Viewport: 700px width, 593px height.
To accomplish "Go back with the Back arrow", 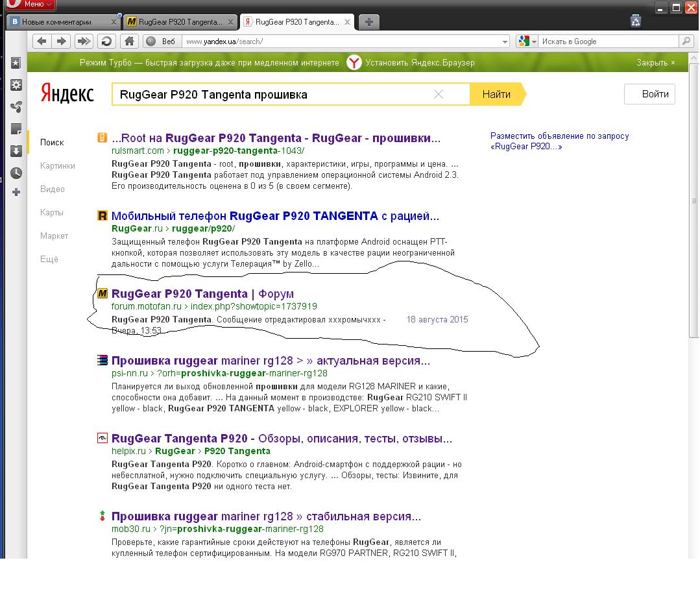I will [42, 42].
